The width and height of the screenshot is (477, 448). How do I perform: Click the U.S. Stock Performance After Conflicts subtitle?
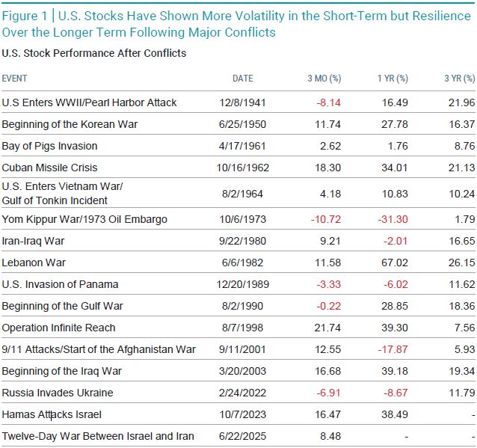click(94, 53)
